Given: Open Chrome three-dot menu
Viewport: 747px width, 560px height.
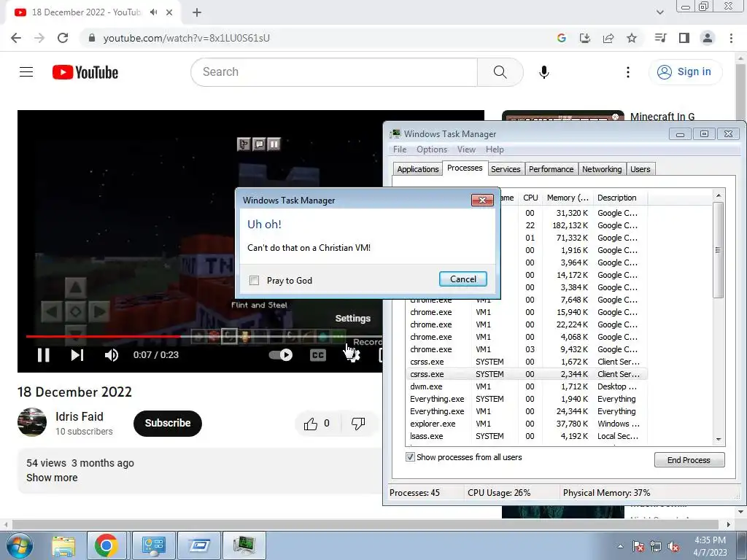Looking at the screenshot, I should point(731,38).
